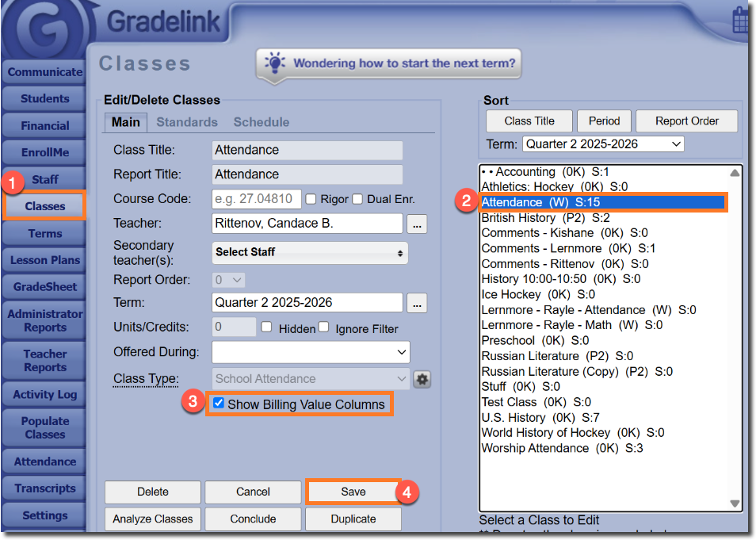Click class list scroll up arrow
Image resolution: width=756 pixels, height=540 pixels.
click(x=735, y=173)
